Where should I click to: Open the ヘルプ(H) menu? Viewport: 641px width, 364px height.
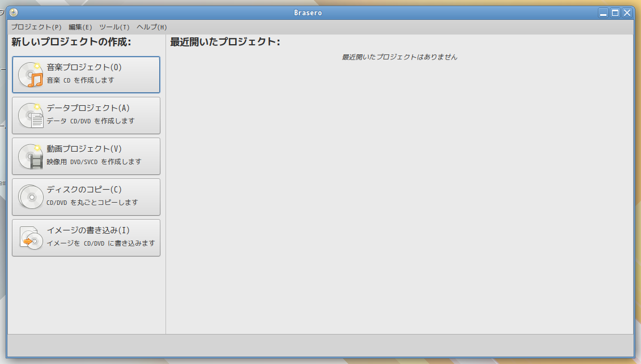coord(152,27)
